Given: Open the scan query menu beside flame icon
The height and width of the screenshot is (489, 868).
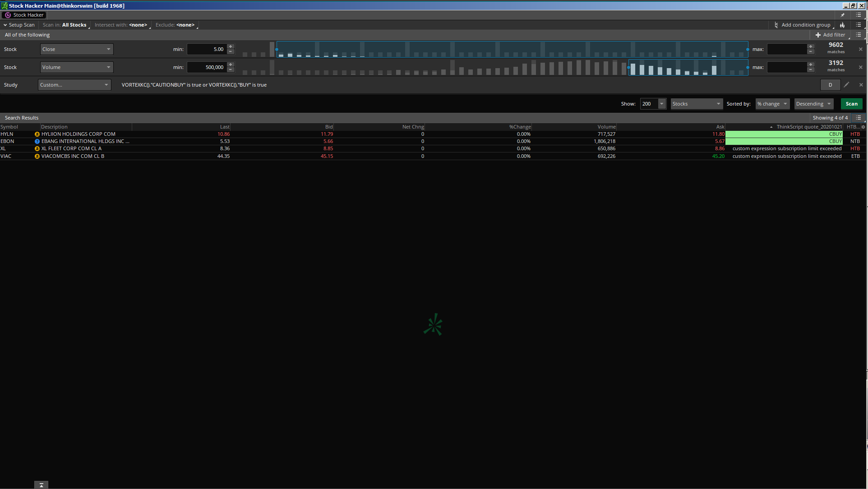Looking at the screenshot, I should click(859, 25).
